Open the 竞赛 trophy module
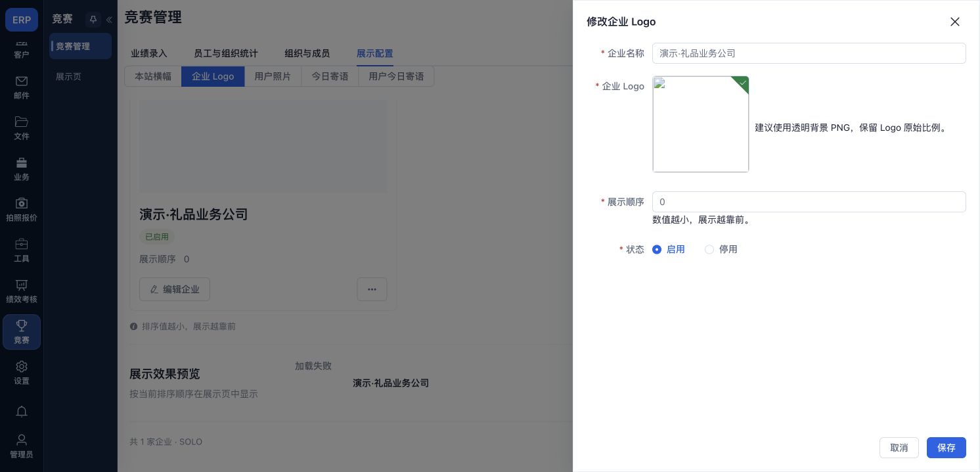 [x=22, y=332]
